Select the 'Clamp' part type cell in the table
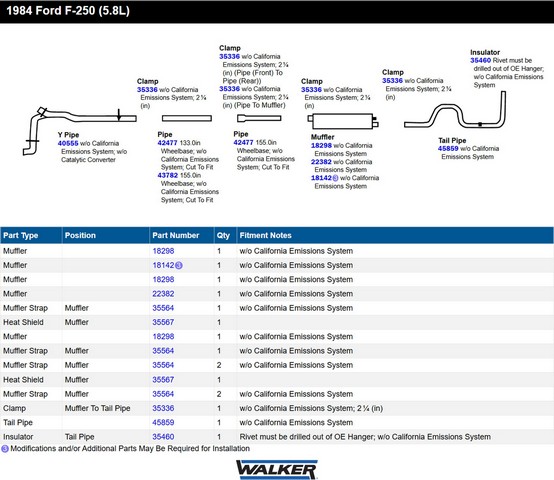The width and height of the screenshot is (554, 480). point(14,408)
